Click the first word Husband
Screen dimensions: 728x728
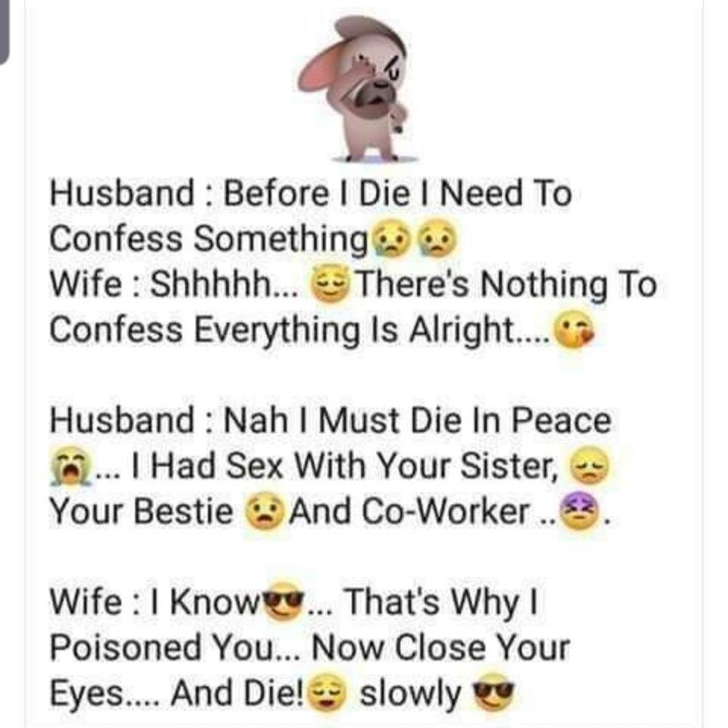123,193
